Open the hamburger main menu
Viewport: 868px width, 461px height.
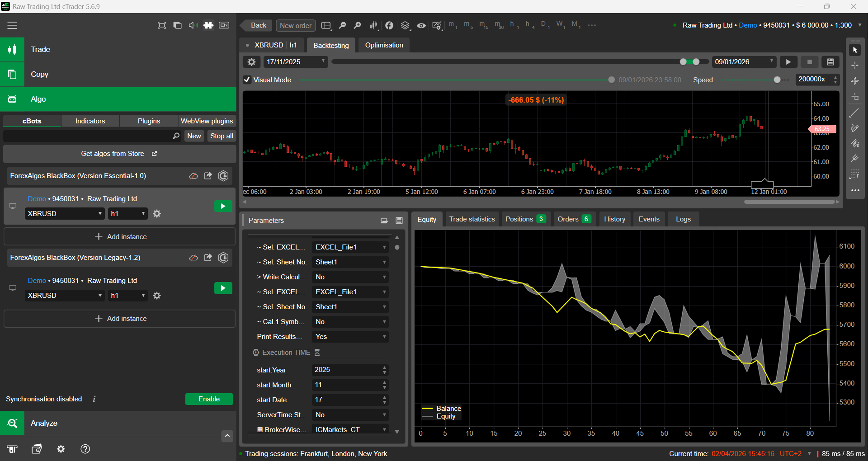(x=12, y=25)
